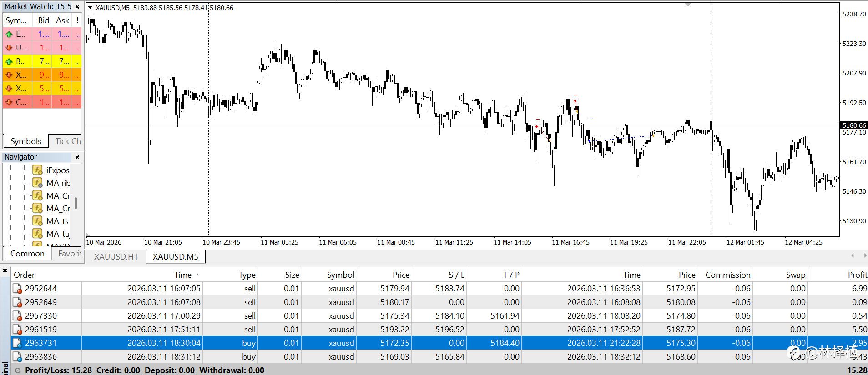This screenshot has width=868, height=375.
Task: Select order number 2952644 in the history
Action: [x=41, y=289]
